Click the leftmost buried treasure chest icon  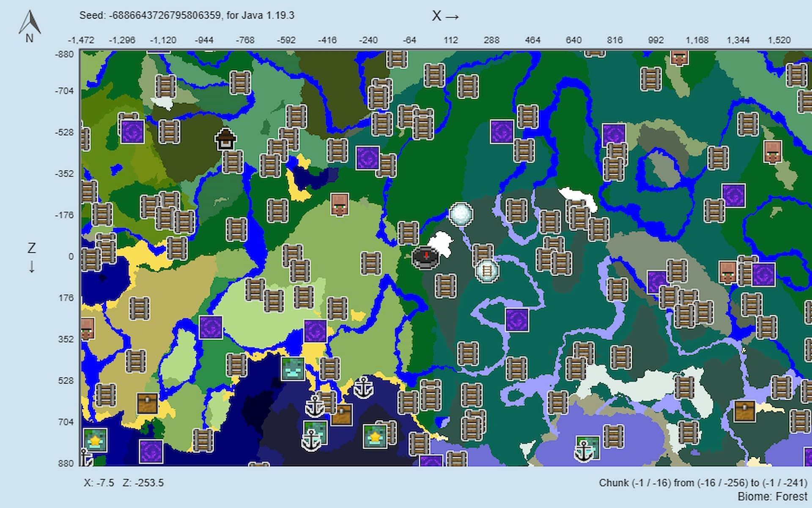click(147, 403)
